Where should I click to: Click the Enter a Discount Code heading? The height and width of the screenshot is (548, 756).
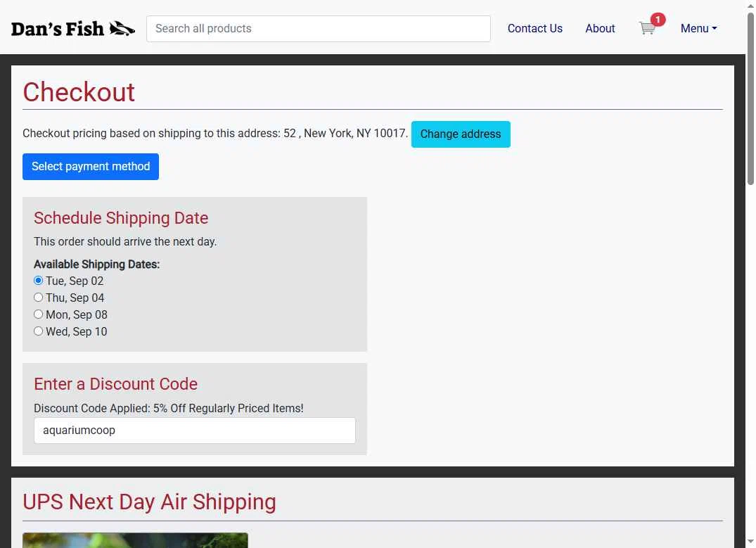tap(116, 384)
